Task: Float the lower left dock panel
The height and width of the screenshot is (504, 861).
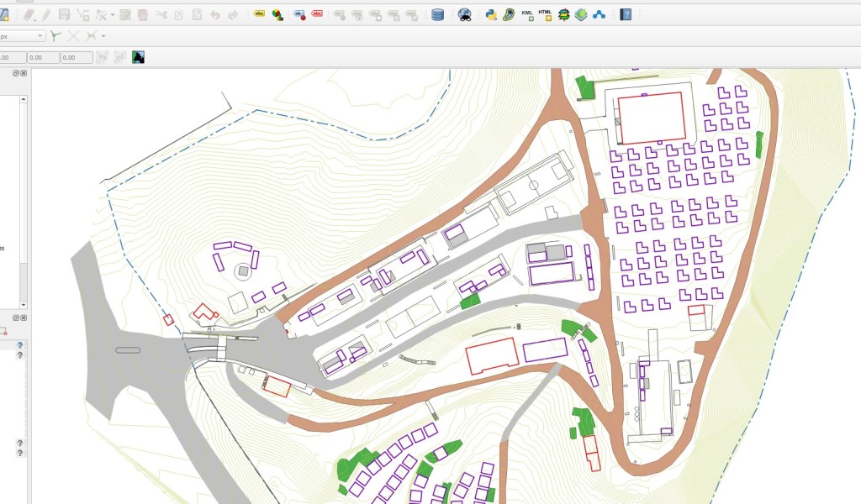Action: (x=15, y=318)
